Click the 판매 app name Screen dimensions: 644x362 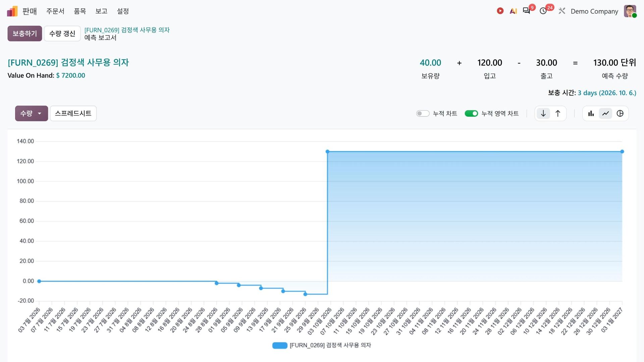click(30, 11)
